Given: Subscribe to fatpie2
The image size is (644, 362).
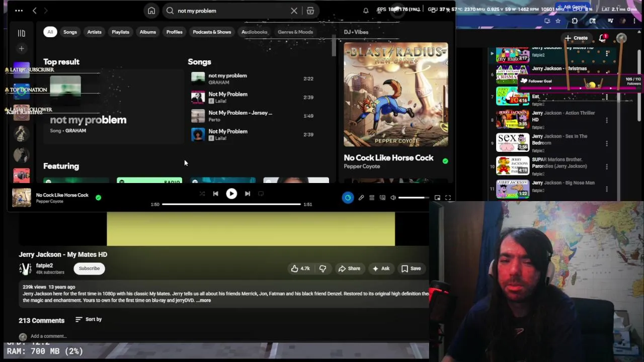Looking at the screenshot, I should tap(89, 268).
